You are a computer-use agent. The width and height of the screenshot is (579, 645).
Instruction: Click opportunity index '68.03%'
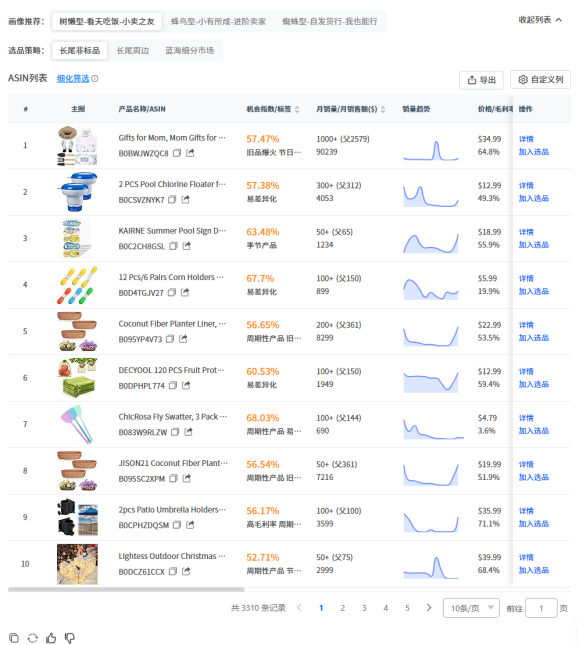(x=263, y=418)
